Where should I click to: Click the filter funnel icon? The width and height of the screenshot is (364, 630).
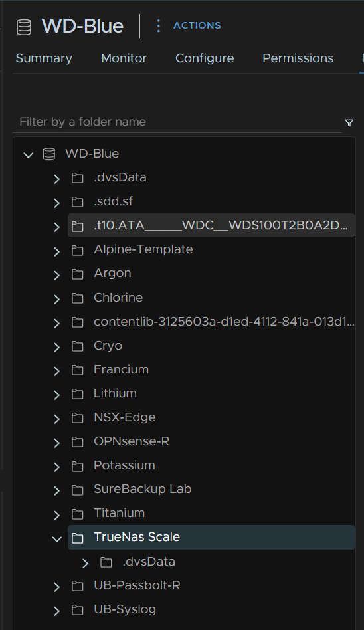point(349,122)
